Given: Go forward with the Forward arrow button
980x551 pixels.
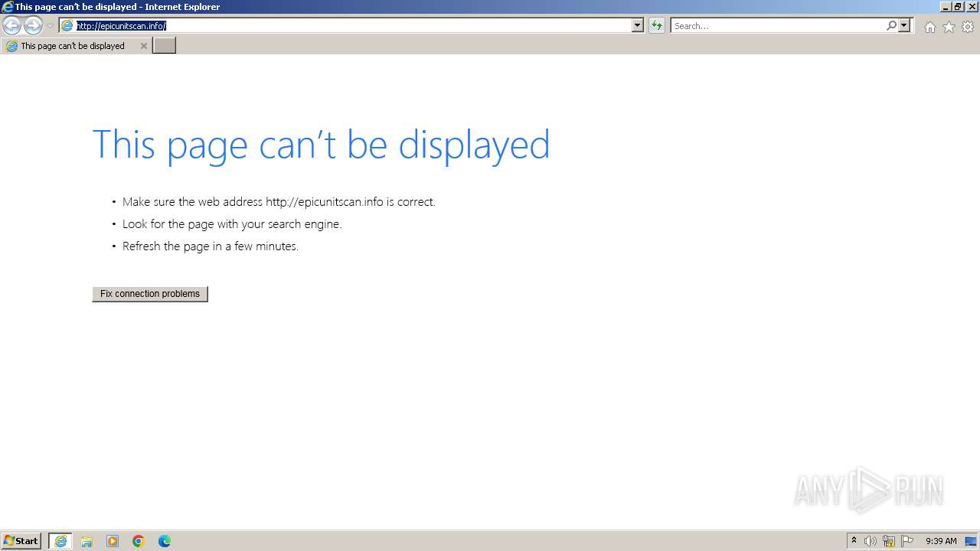Looking at the screenshot, I should click(33, 26).
